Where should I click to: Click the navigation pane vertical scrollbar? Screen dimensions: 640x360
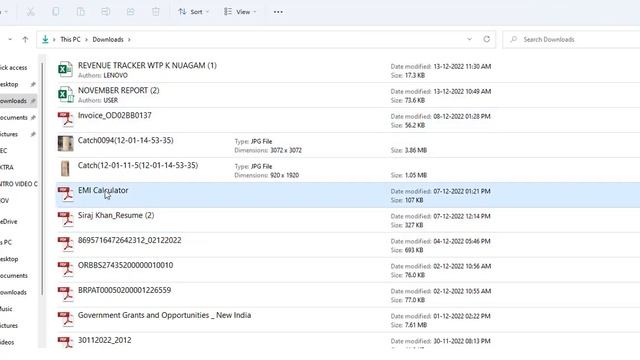42,180
